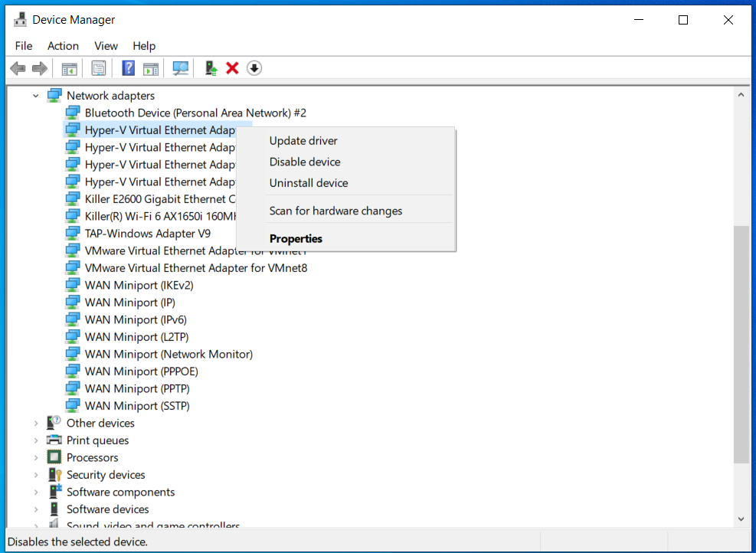756x553 pixels.
Task: Open the View menu
Action: pos(106,46)
